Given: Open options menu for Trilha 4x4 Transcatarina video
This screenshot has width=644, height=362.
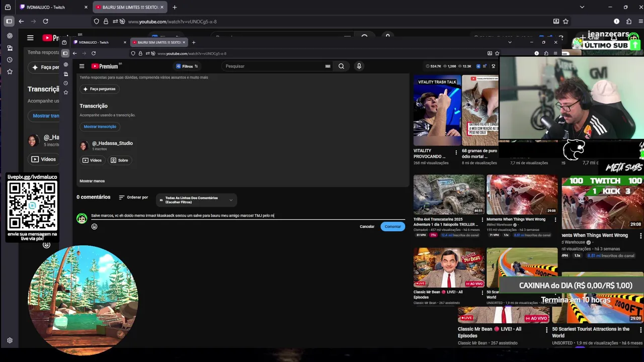Looking at the screenshot, I should pos(482,220).
